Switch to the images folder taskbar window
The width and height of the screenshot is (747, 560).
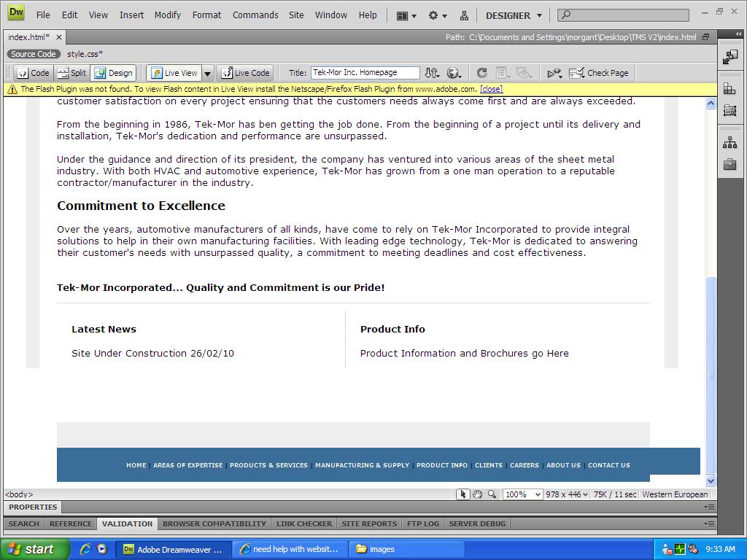click(406, 549)
